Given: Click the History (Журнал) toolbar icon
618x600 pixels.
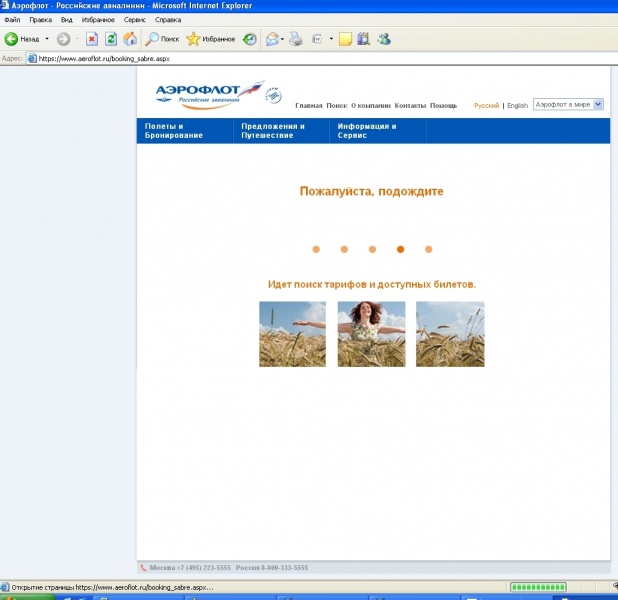Looking at the screenshot, I should pyautogui.click(x=250, y=39).
